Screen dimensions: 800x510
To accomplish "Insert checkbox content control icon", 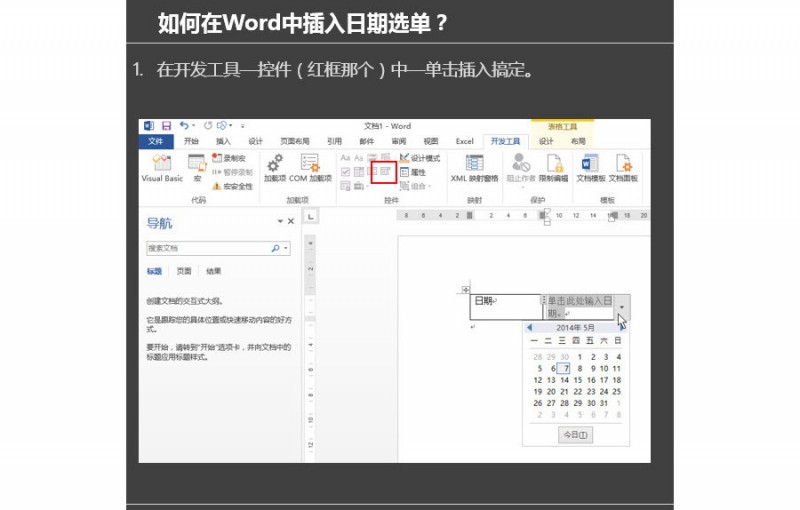I will coord(345,172).
